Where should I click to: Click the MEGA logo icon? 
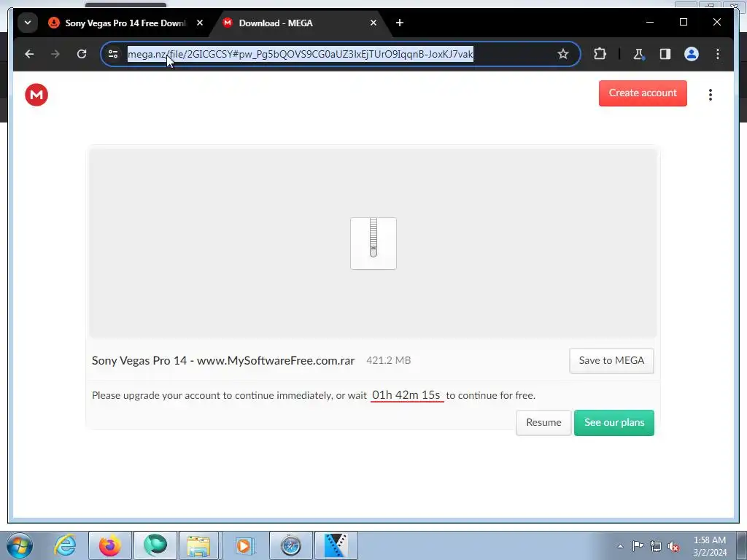[x=36, y=95]
